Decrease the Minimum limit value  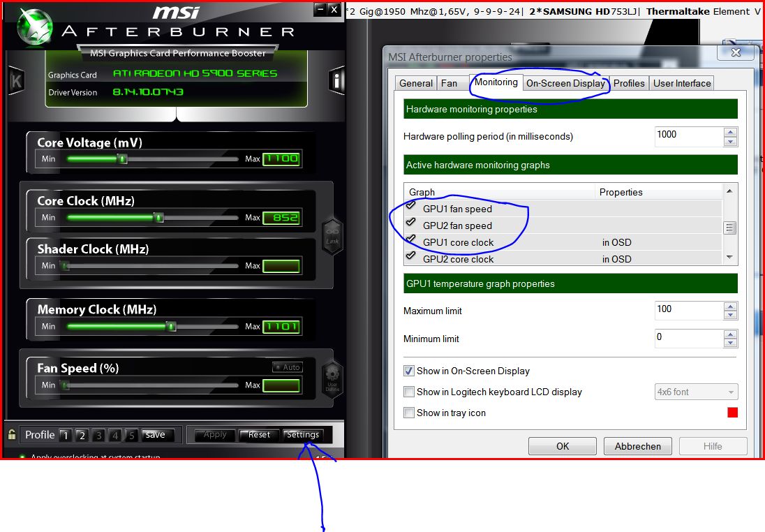pos(730,343)
